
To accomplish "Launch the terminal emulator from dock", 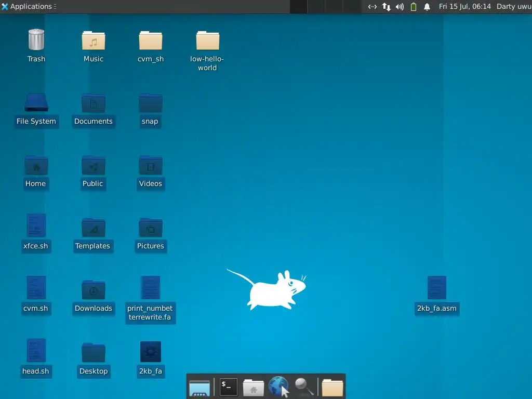I will [x=229, y=387].
